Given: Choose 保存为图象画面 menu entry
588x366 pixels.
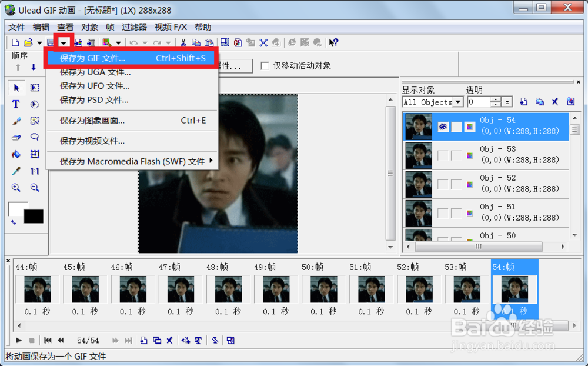Looking at the screenshot, I should (132, 121).
